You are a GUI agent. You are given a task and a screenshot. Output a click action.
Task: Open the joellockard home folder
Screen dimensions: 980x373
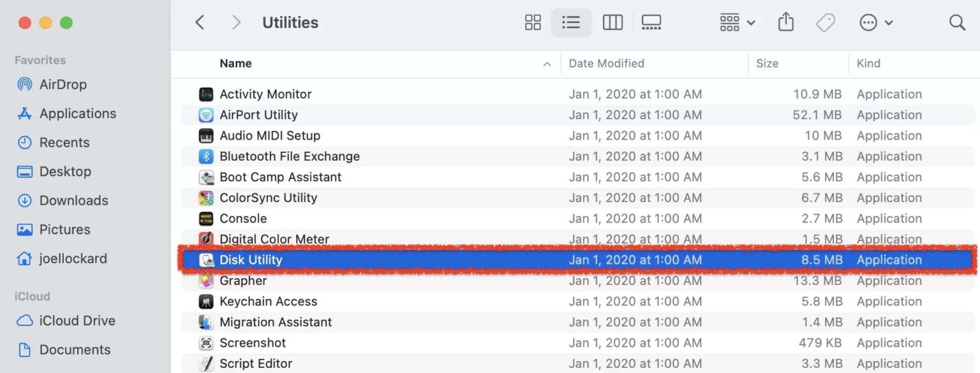(x=72, y=258)
